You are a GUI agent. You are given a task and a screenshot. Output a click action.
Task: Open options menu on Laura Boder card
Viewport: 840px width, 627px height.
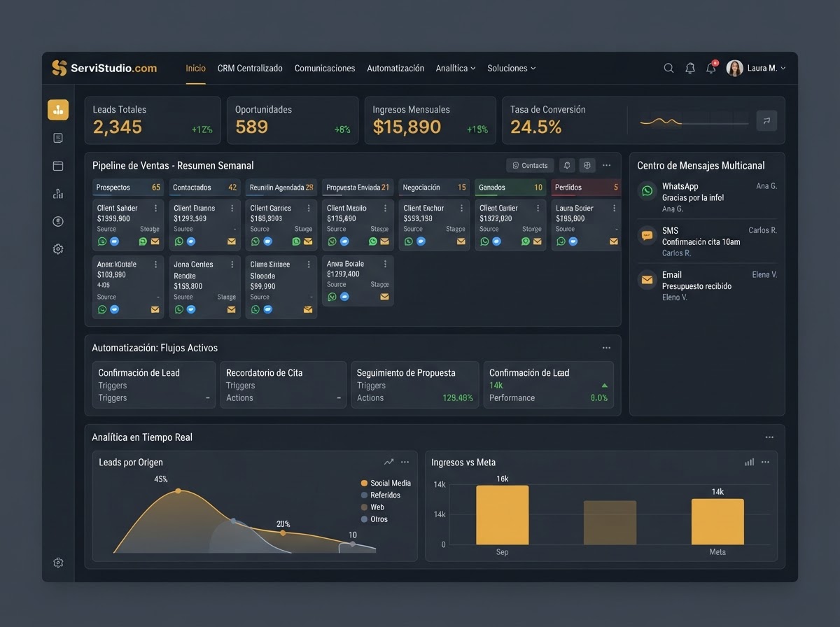tap(614, 208)
